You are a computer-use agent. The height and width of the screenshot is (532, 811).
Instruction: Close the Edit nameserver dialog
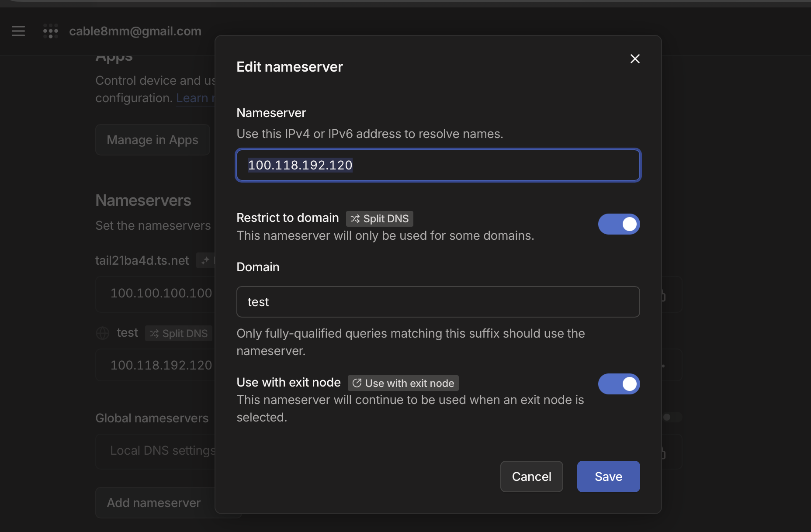(635, 59)
